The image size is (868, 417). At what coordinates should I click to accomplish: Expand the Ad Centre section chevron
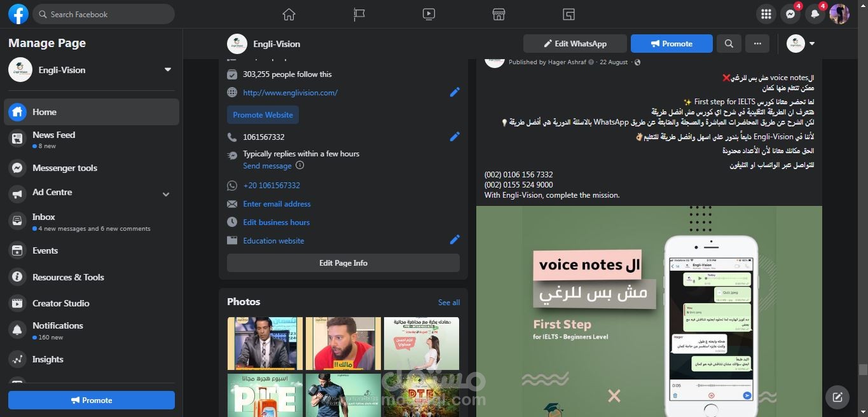coord(166,195)
